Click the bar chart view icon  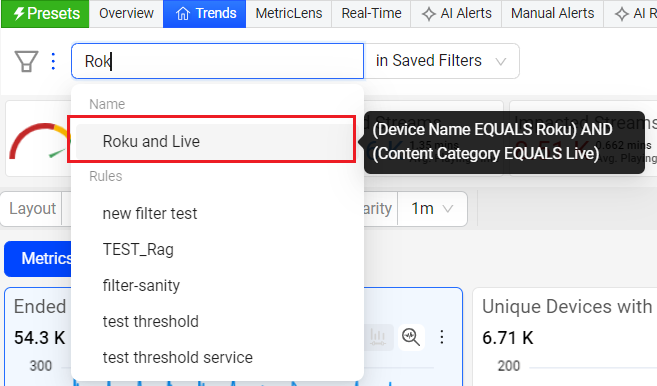click(378, 337)
